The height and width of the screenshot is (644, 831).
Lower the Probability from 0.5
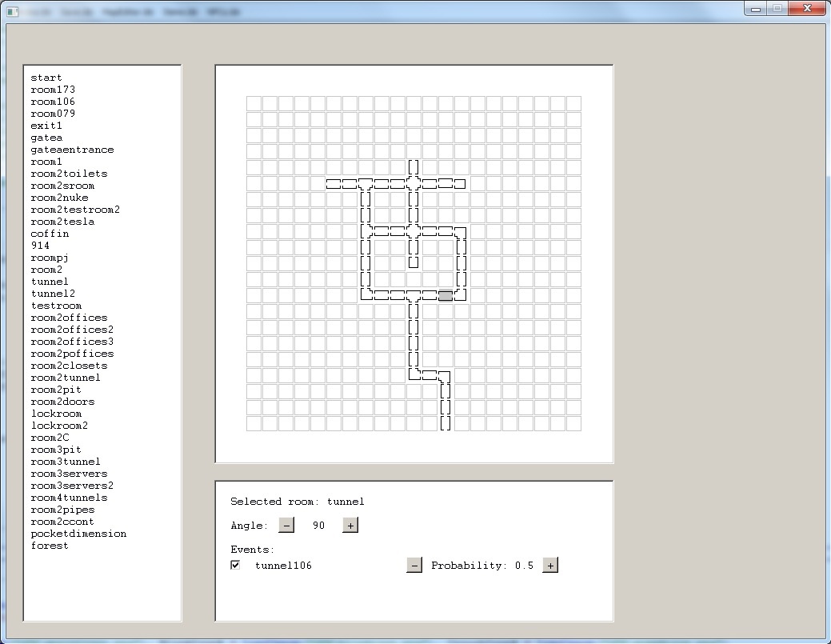[414, 565]
